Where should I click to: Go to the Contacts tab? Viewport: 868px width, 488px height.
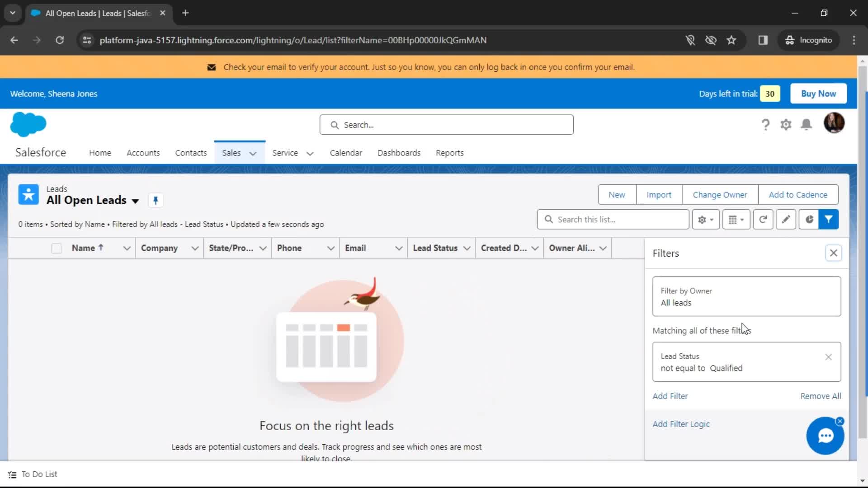coord(191,153)
